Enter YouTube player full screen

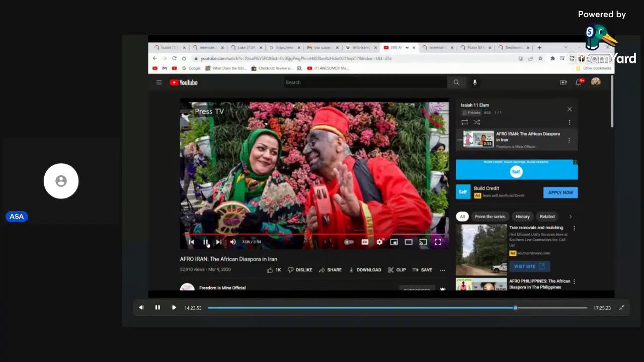[x=438, y=242]
